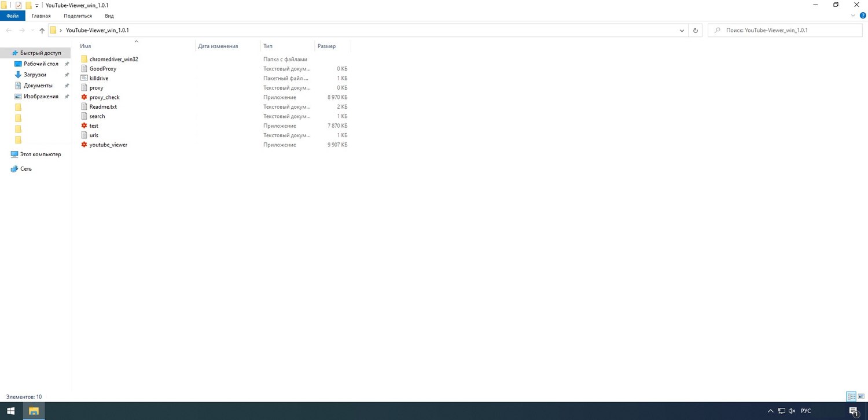This screenshot has height=420, width=868.
Task: Click the GoodProxy text file icon
Action: (84, 69)
